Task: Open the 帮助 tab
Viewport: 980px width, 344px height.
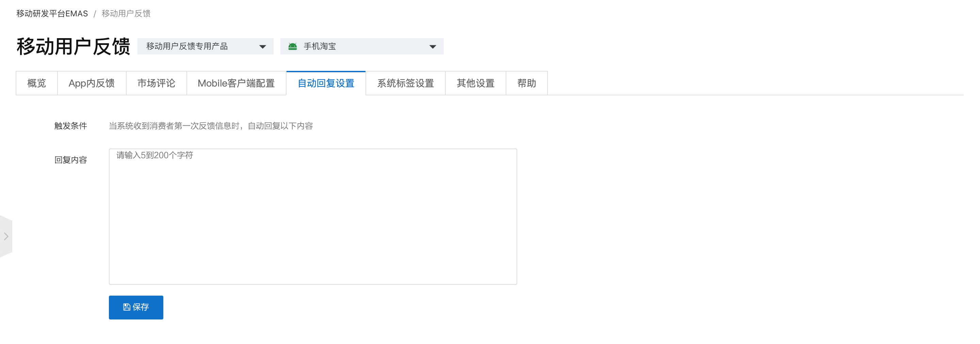Action: pos(526,83)
